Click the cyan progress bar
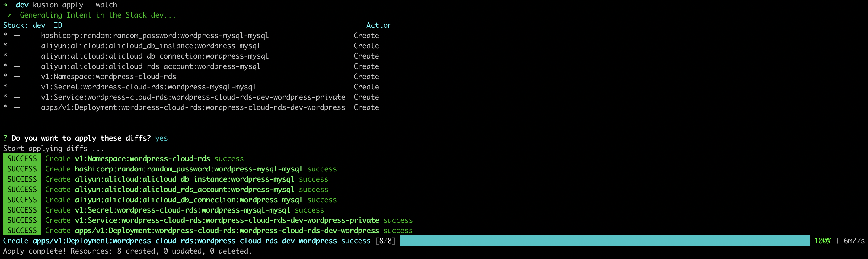The height and width of the screenshot is (259, 868). click(x=605, y=241)
